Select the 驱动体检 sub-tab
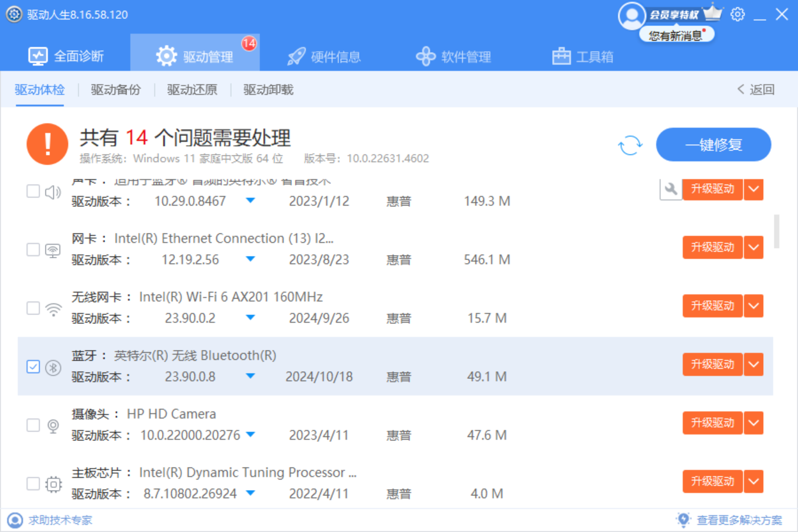The image size is (798, 532). pyautogui.click(x=40, y=90)
